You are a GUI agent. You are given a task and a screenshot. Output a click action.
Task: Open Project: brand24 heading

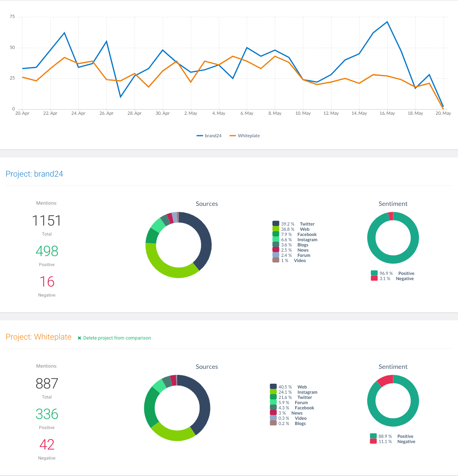(34, 174)
